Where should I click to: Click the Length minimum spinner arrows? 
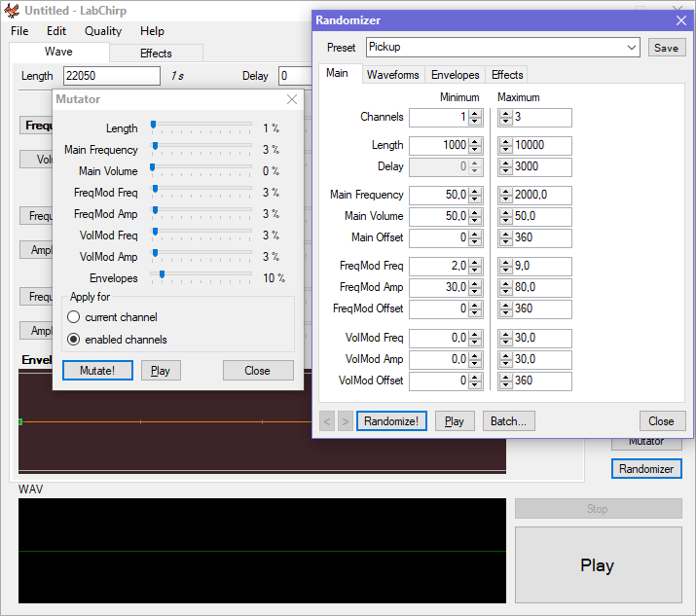(475, 145)
